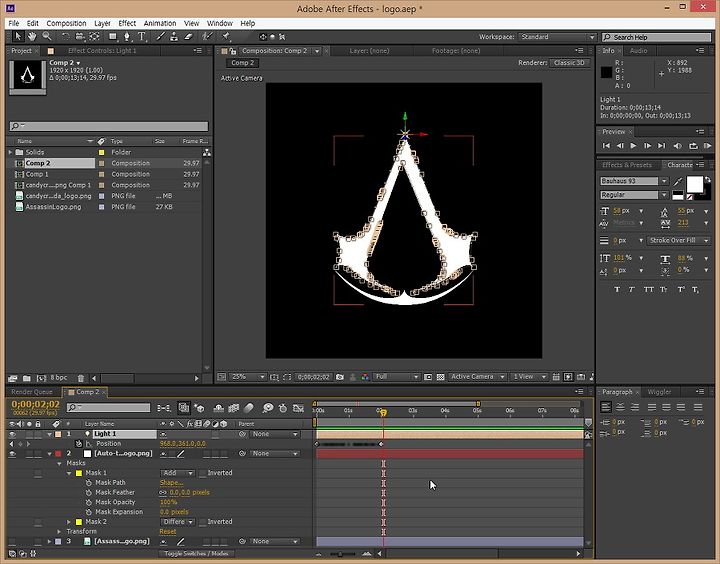Switch to Wiggler tab
The height and width of the screenshot is (564, 720).
click(659, 392)
